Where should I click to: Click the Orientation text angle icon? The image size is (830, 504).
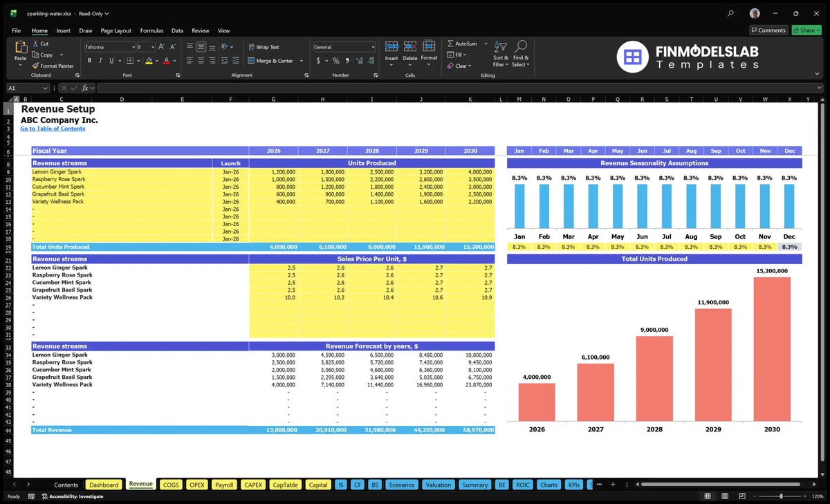click(225, 47)
